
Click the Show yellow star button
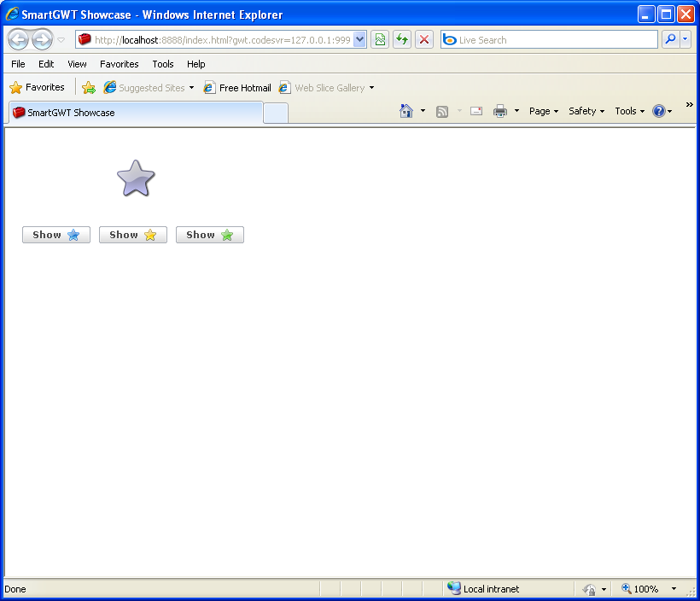tap(133, 235)
